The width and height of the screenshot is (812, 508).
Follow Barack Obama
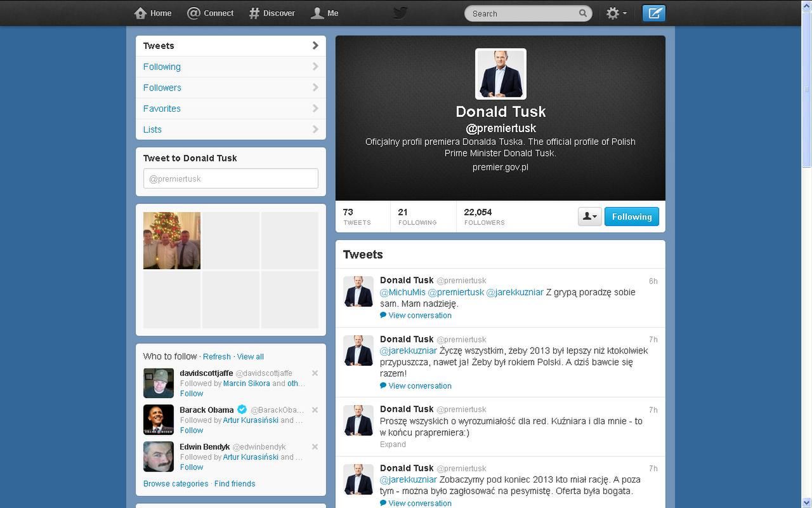point(192,431)
